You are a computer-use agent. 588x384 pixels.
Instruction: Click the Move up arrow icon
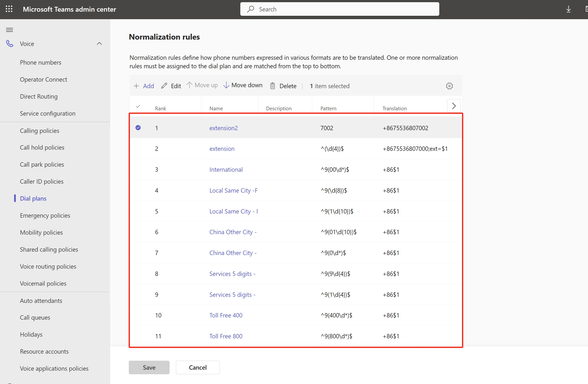[189, 85]
